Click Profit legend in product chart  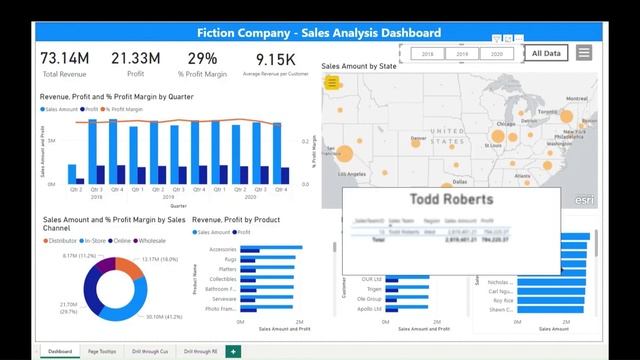tap(241, 232)
